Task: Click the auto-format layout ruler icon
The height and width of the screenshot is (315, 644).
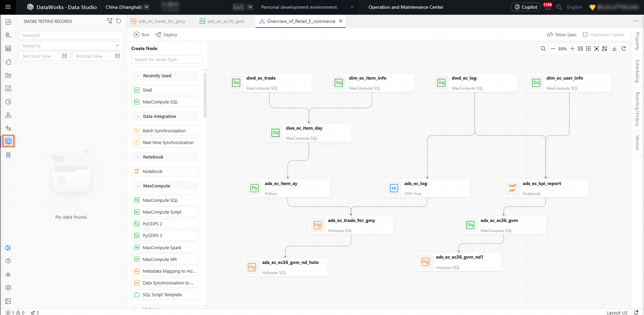Action: [605, 49]
